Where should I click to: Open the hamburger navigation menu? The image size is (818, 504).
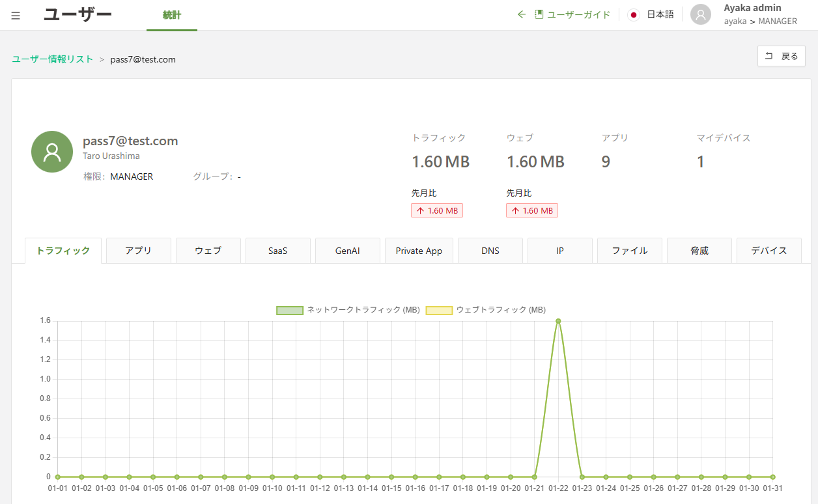[16, 16]
